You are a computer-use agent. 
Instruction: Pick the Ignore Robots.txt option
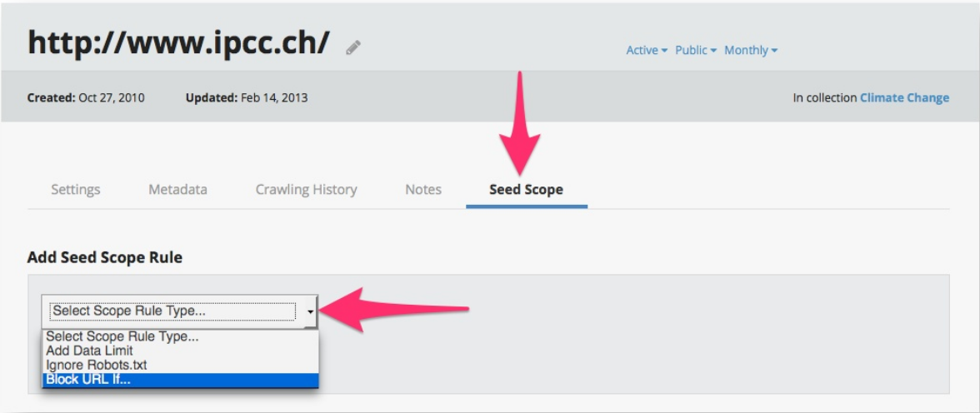97,365
